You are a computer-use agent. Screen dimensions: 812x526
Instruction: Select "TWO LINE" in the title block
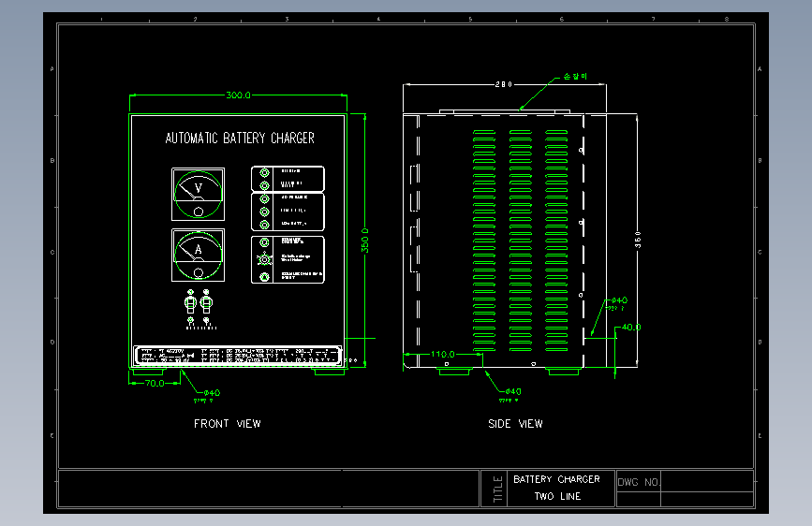(558, 496)
